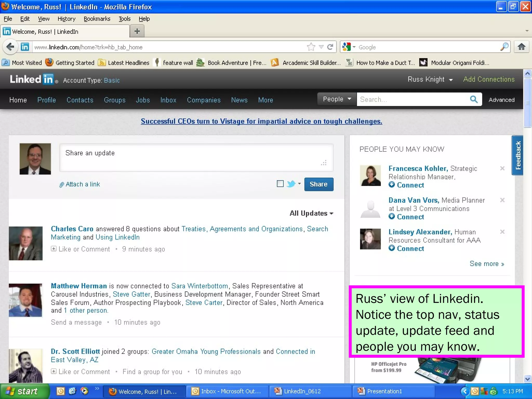532x399 pixels.
Task: Reload the page with the refresh icon
Action: (x=330, y=47)
